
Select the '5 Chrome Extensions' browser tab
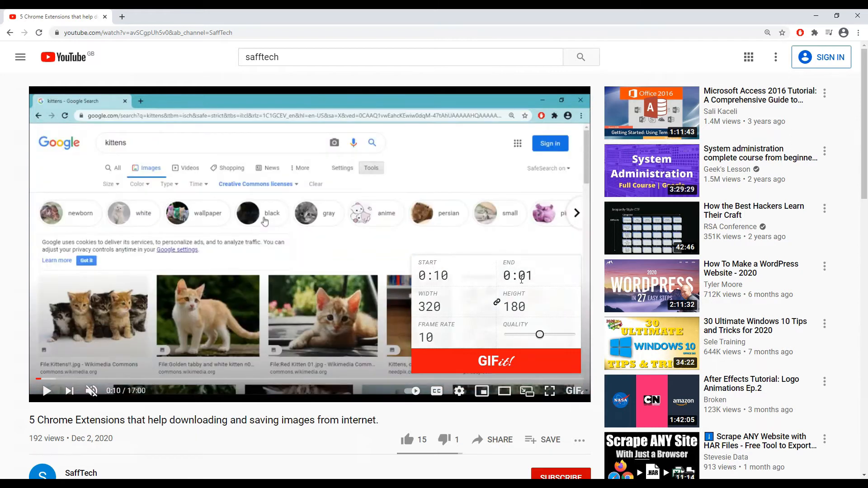58,17
